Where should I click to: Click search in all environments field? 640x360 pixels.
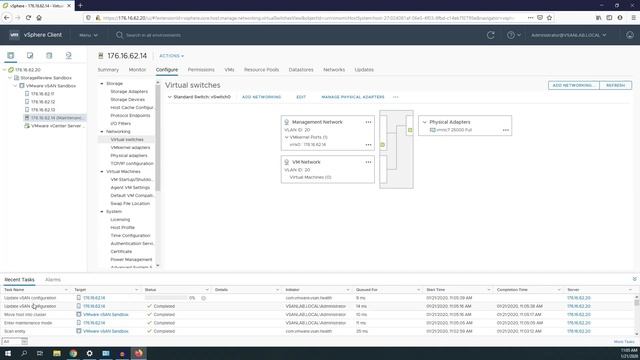click(x=153, y=35)
